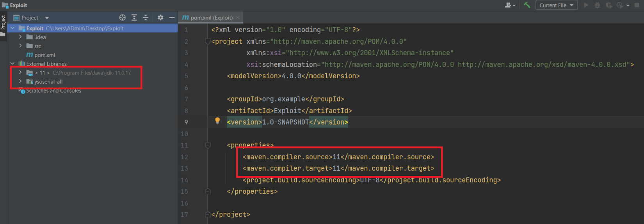Viewport: 644px width, 224px height.
Task: Expand the .idea folder chevron
Action: pyautogui.click(x=20, y=37)
